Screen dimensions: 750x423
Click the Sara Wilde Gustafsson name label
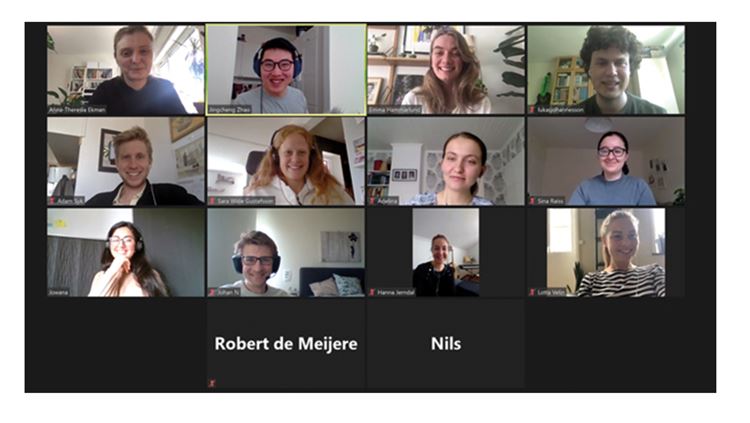click(246, 201)
